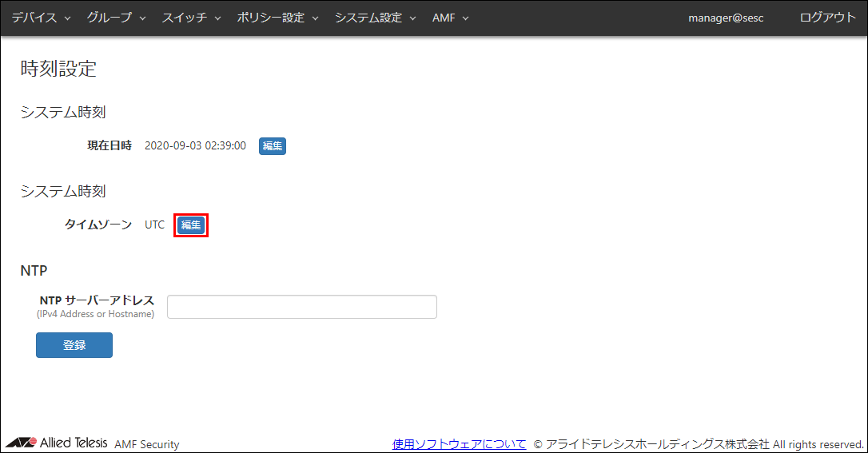Click the タイムゾーン label

[x=98, y=225]
